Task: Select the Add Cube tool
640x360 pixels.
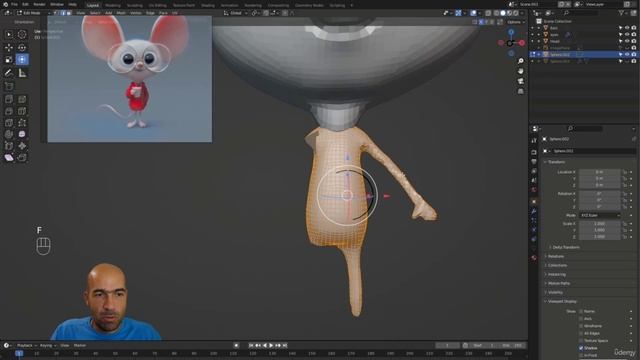Action: (x=9, y=86)
